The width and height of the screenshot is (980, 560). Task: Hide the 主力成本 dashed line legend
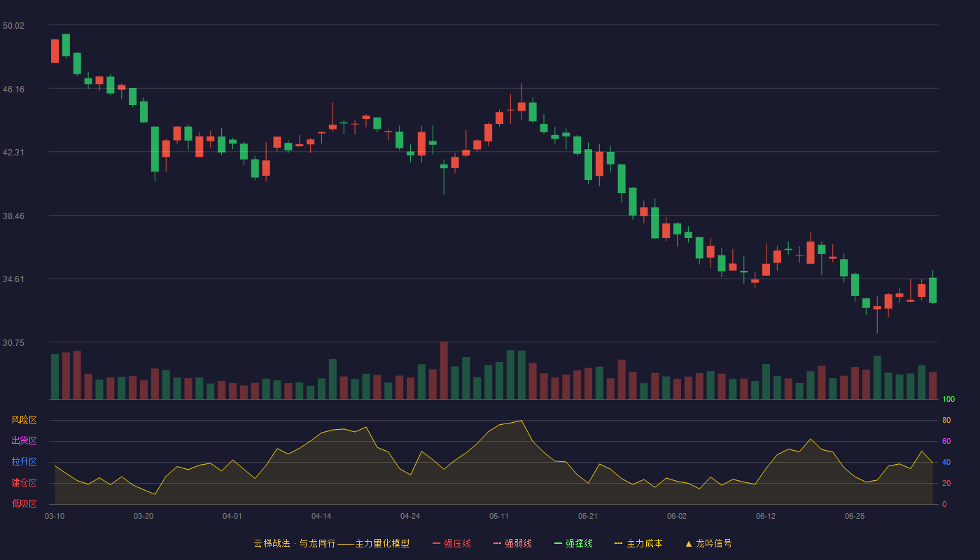[639, 543]
